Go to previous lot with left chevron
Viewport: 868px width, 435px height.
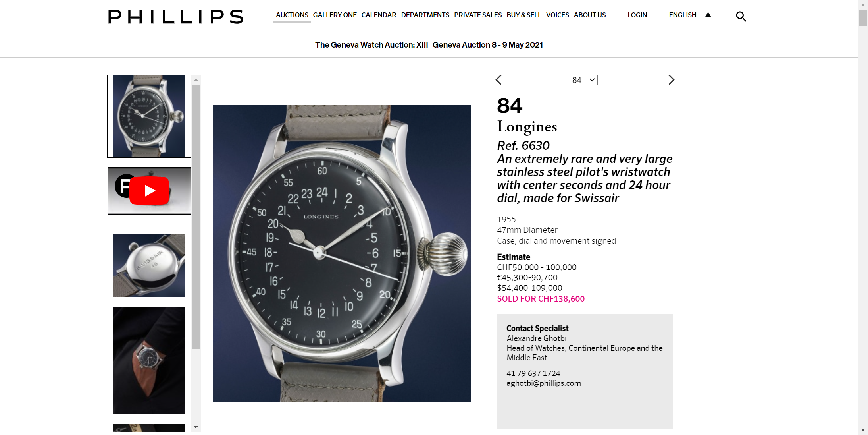[498, 80]
